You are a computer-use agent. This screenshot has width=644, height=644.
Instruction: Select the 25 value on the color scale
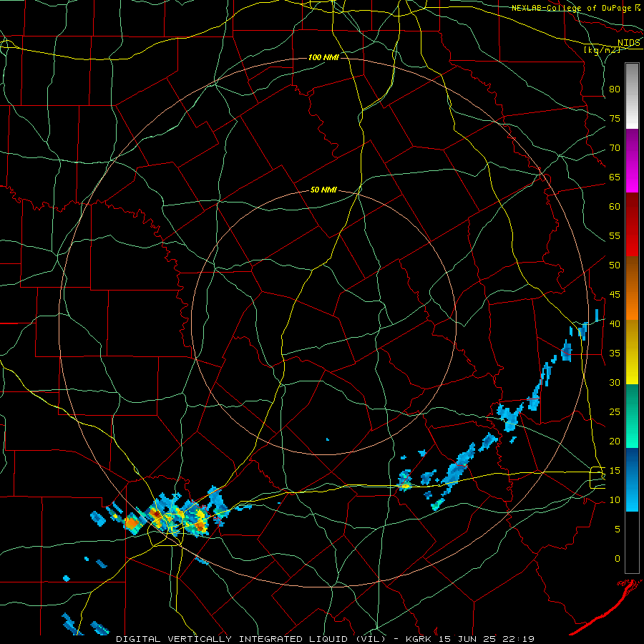tap(615, 412)
